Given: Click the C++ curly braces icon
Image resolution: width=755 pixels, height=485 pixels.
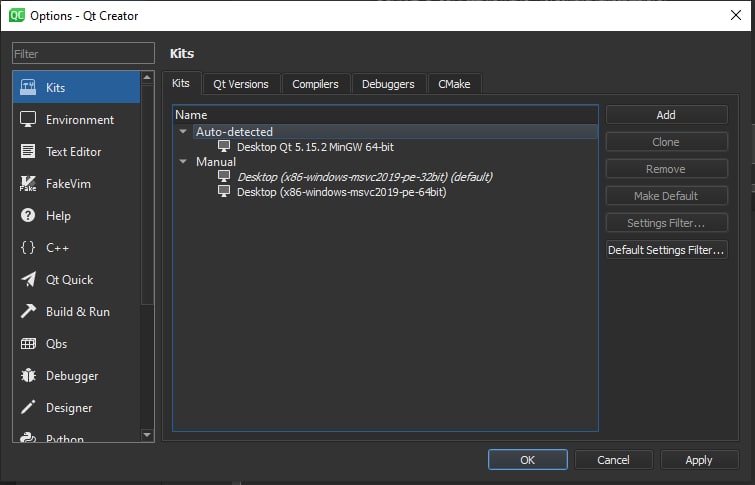Looking at the screenshot, I should 28,248.
